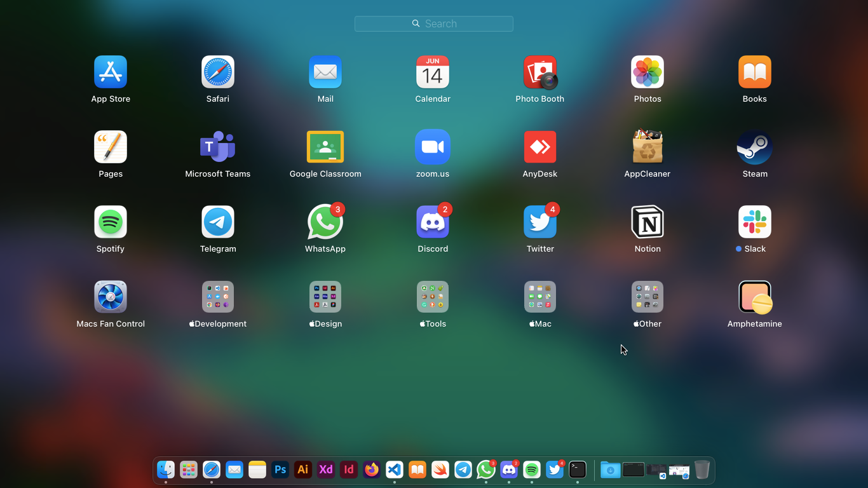Open Books in the Launchpad grid
The height and width of the screenshot is (488, 868).
pyautogui.click(x=755, y=72)
